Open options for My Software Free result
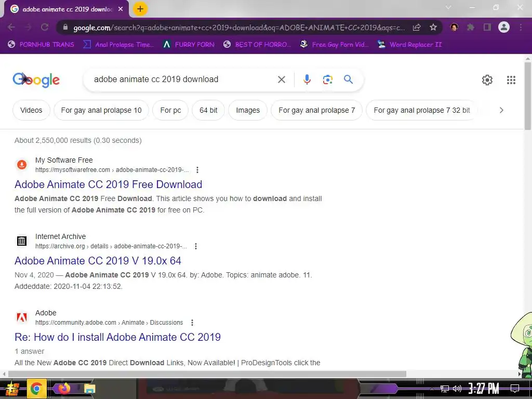Image resolution: width=532 pixels, height=399 pixels. coord(197,170)
